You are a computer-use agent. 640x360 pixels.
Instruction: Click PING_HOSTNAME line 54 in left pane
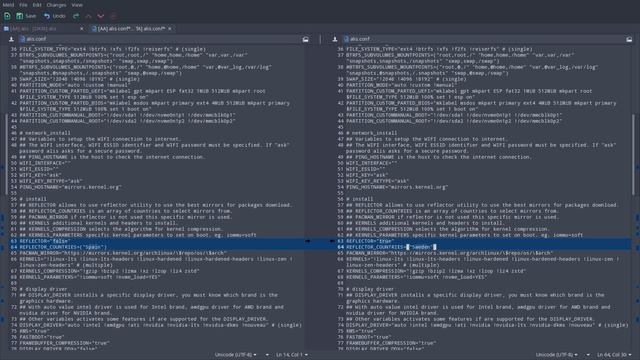(x=71, y=187)
